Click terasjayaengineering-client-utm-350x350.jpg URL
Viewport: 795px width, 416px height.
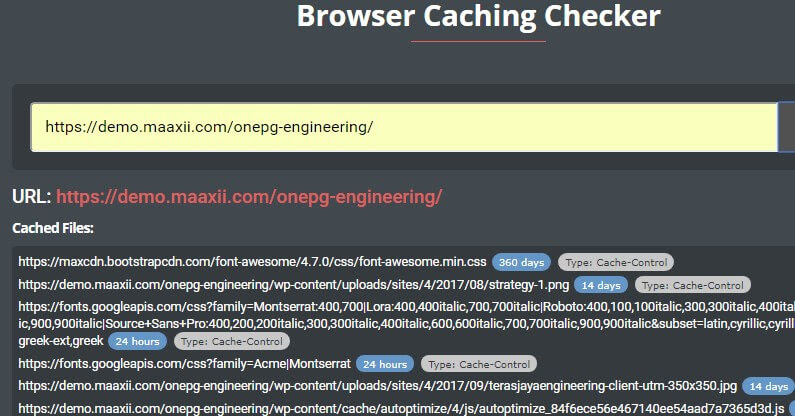(378, 386)
